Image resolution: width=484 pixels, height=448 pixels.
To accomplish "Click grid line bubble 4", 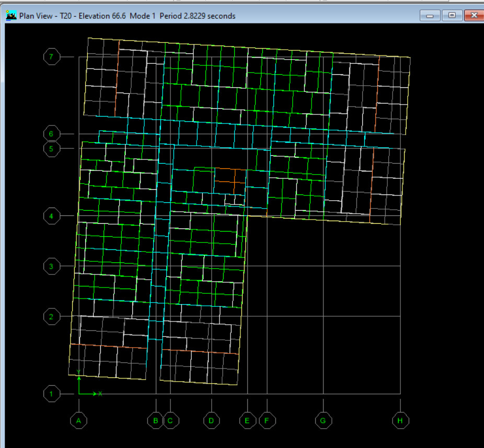I will point(51,215).
